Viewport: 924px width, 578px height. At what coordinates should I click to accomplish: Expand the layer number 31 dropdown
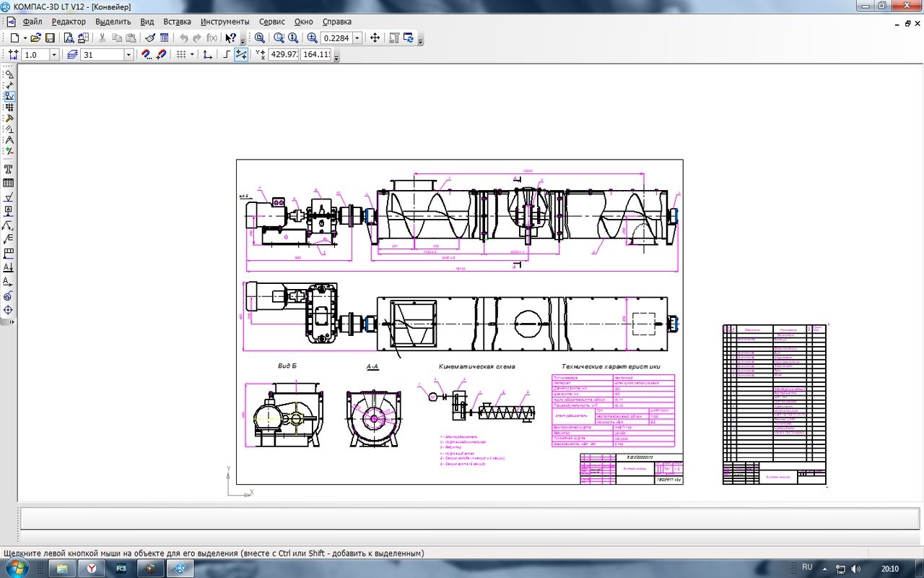point(129,55)
